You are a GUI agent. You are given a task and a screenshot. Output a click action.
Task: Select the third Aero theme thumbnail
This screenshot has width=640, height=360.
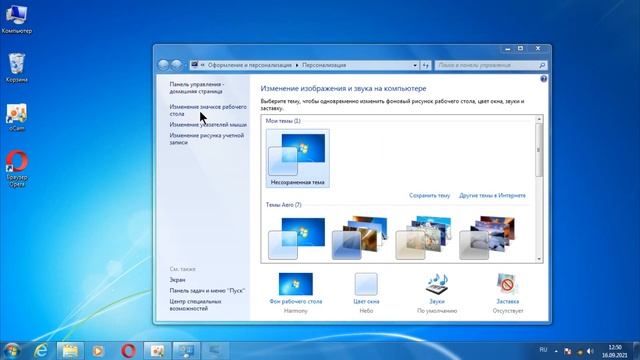424,238
